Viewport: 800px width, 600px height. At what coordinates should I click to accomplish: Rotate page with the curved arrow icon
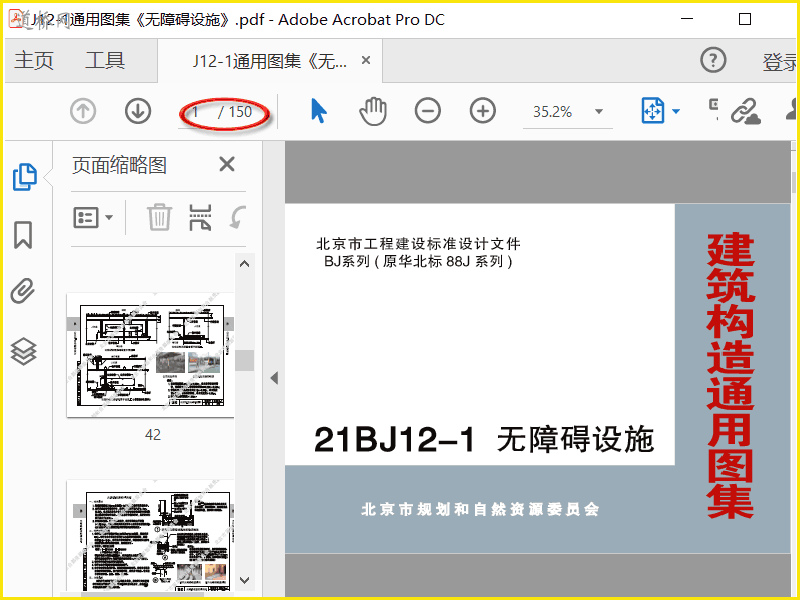point(238,217)
